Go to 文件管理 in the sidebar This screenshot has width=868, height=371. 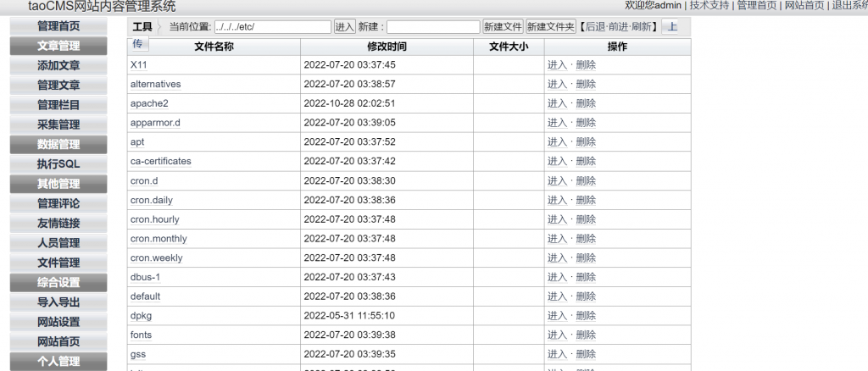[x=58, y=263]
